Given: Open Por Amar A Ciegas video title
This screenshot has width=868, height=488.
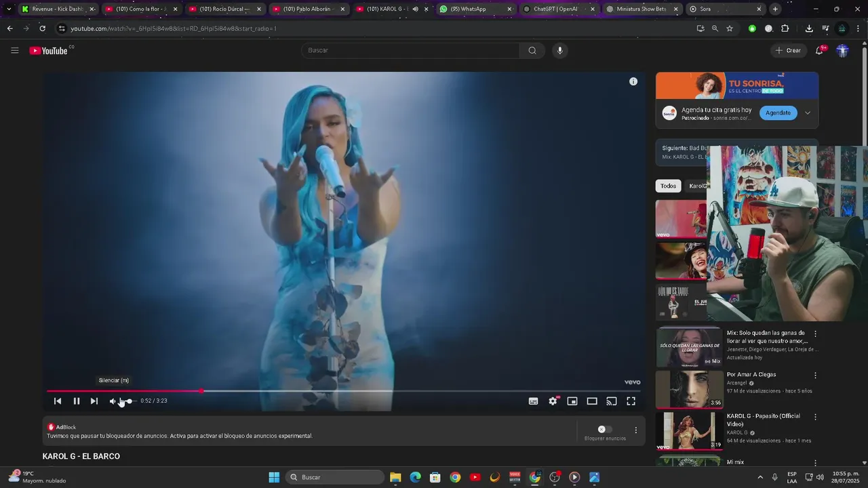Looking at the screenshot, I should (751, 375).
